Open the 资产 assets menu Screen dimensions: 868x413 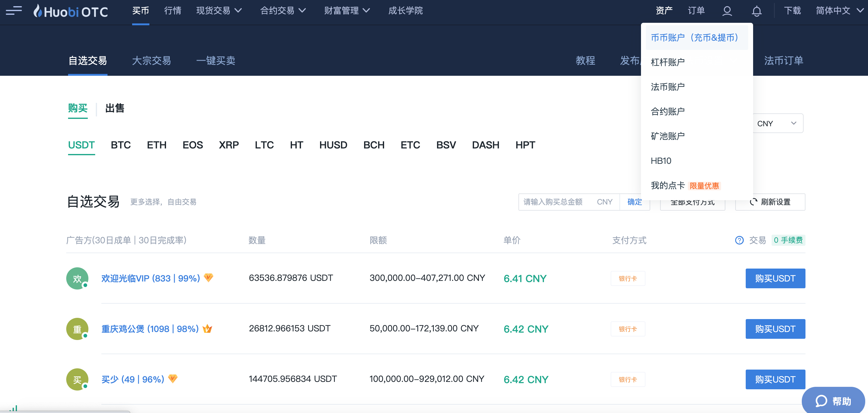coord(664,10)
